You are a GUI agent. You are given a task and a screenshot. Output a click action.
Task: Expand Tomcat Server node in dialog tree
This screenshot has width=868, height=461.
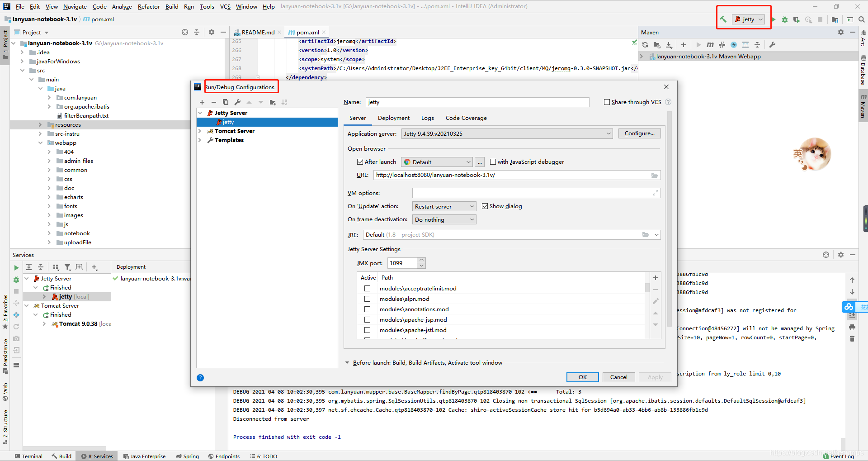[200, 131]
